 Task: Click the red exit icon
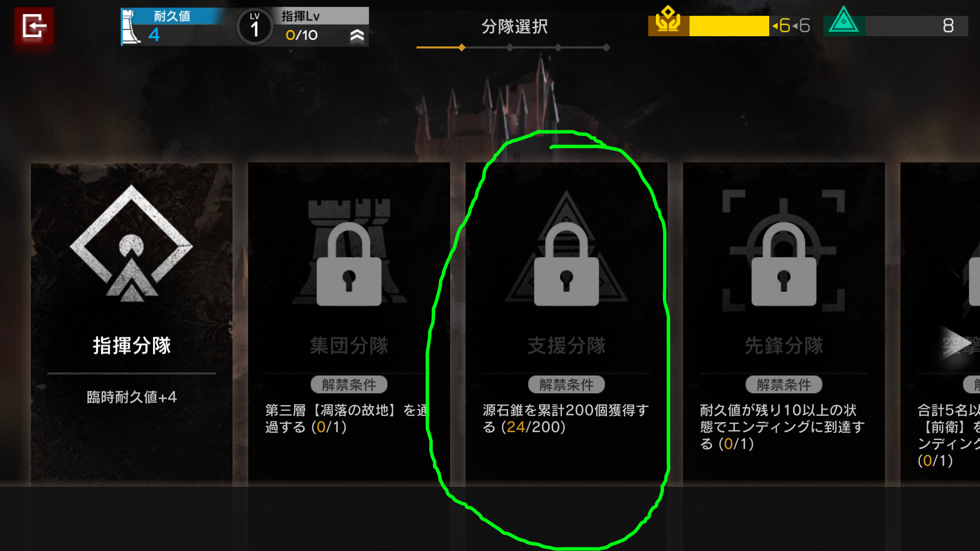(34, 26)
